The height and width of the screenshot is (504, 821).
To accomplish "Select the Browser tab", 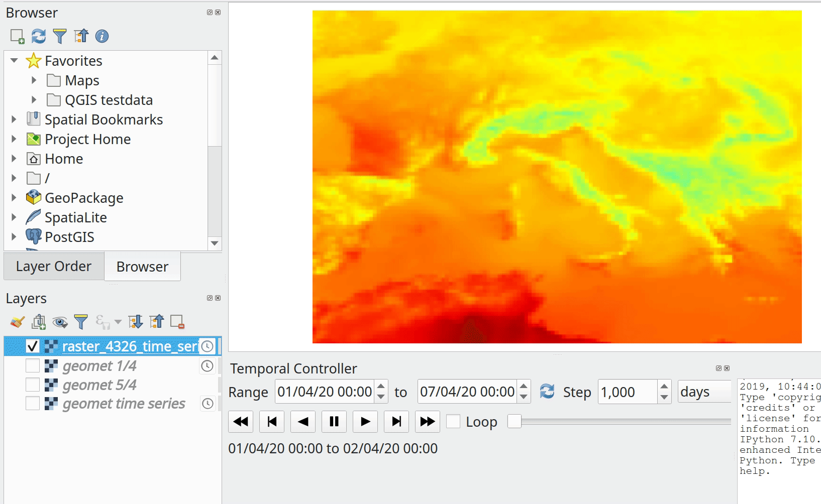I will pyautogui.click(x=142, y=267).
